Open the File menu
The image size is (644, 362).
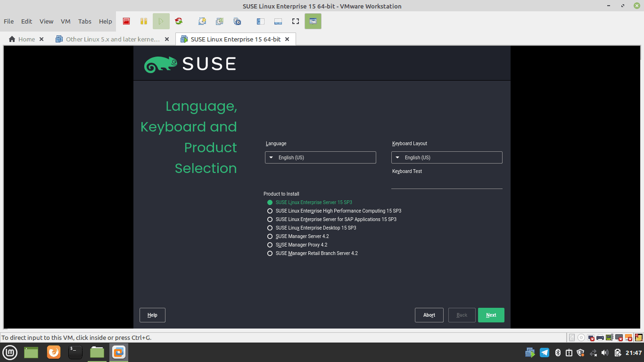click(x=9, y=21)
